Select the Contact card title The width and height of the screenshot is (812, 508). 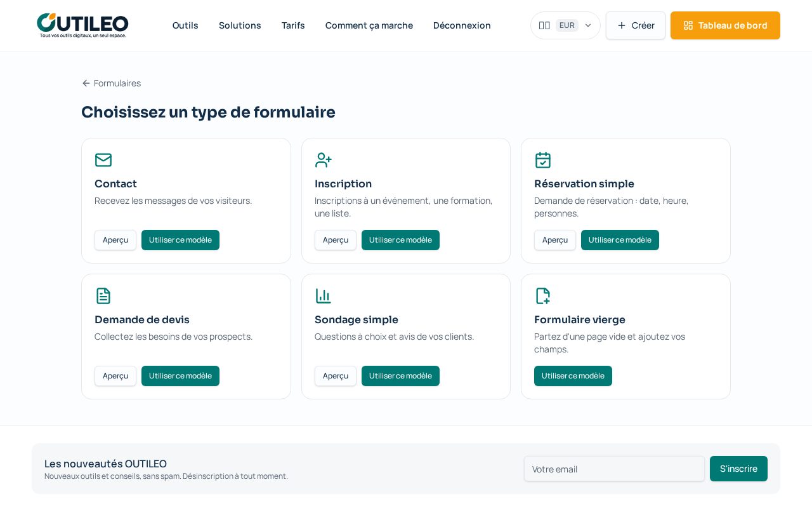coord(115,184)
